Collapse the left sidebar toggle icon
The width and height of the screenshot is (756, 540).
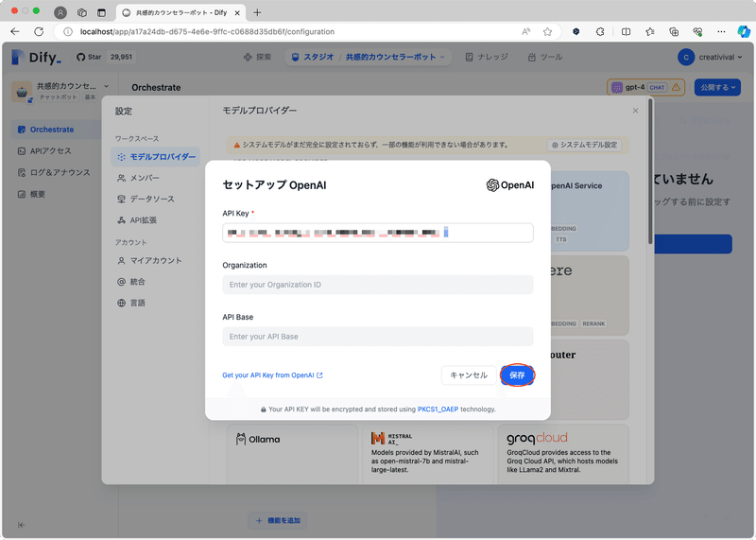point(21,525)
